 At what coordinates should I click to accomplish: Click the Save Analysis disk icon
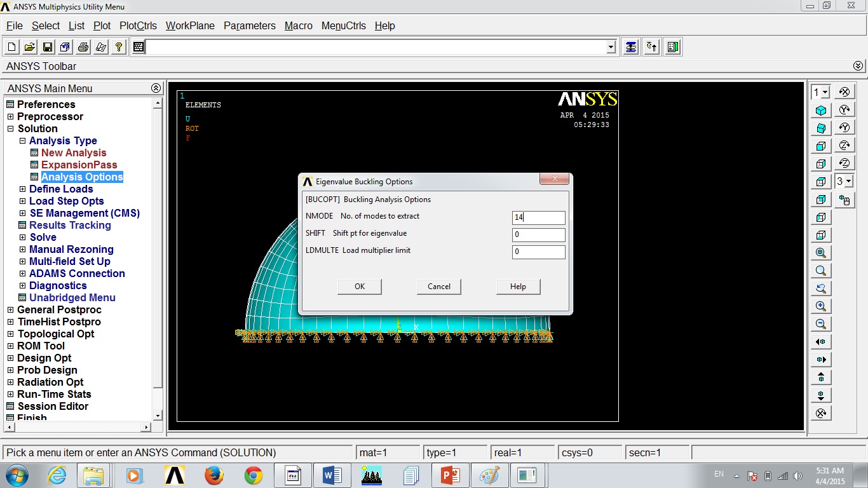pos(48,47)
